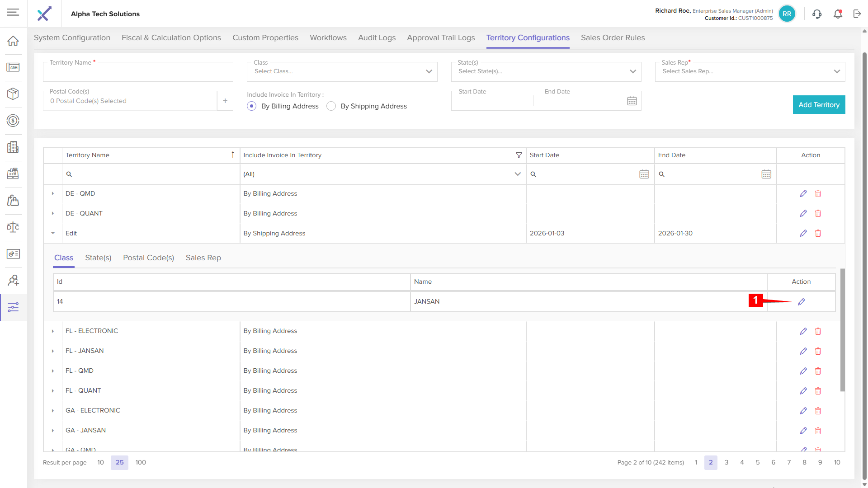
Task: Click the Add Territory button
Action: tap(818, 105)
